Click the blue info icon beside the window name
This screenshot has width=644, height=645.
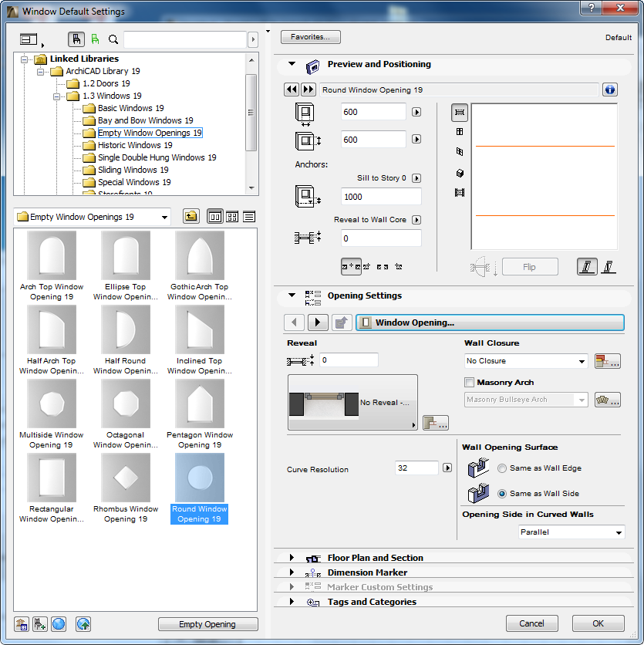(x=610, y=90)
